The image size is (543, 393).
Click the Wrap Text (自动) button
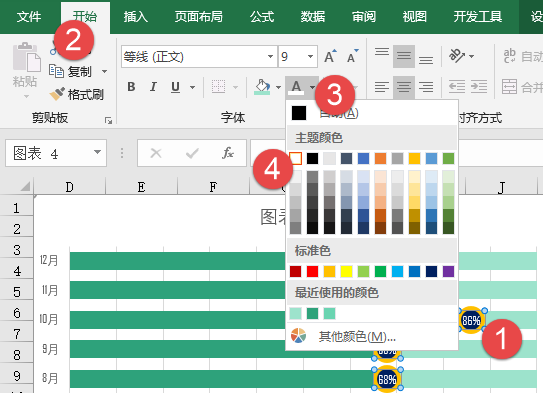523,56
